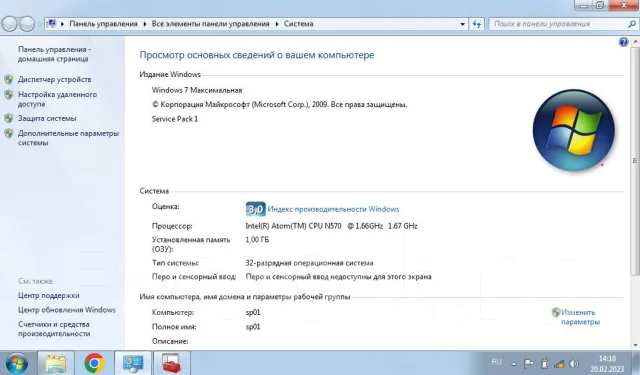Open Device Manager link in sidebar

pos(54,80)
